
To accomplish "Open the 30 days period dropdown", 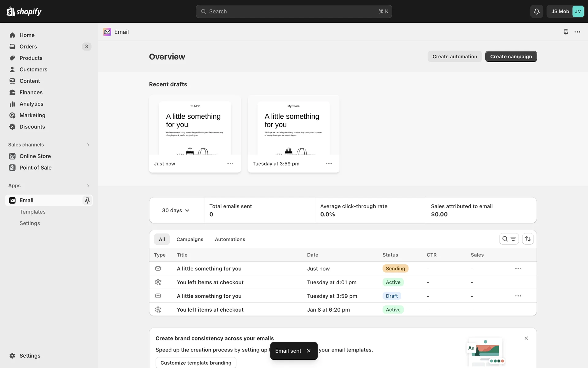I will [x=176, y=210].
